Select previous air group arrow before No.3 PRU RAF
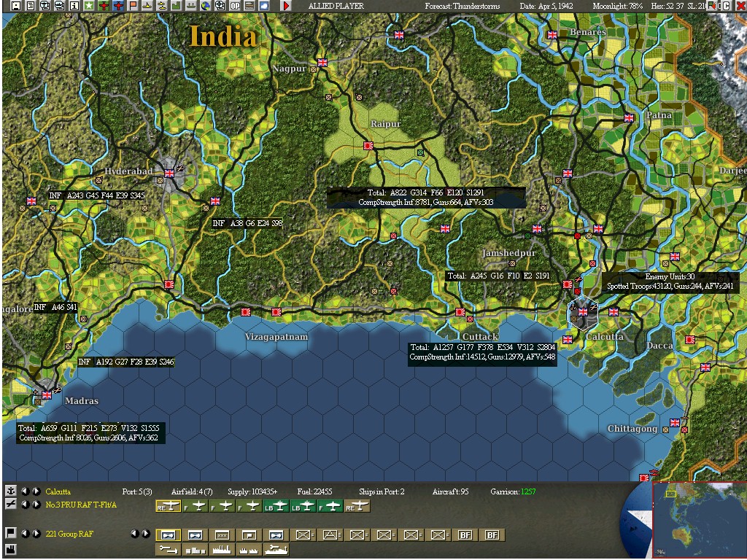The image size is (747, 560). click(26, 505)
